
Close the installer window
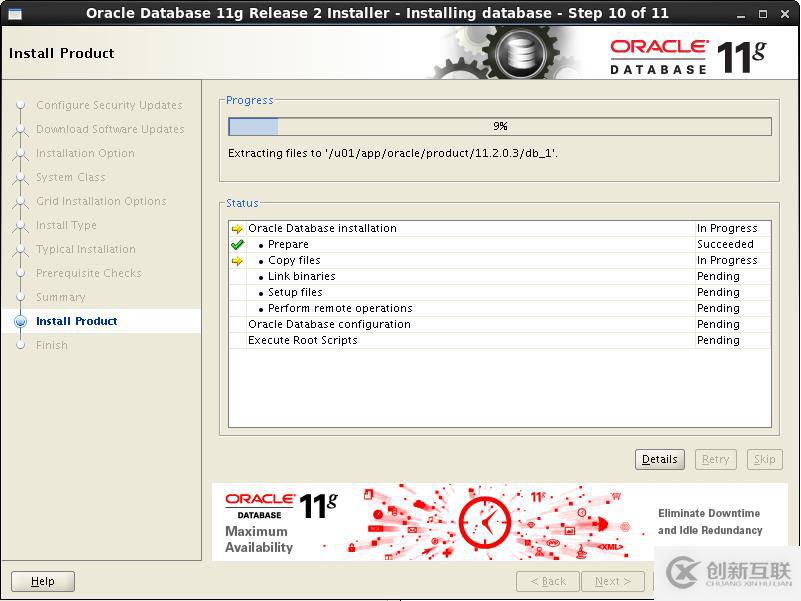point(785,14)
